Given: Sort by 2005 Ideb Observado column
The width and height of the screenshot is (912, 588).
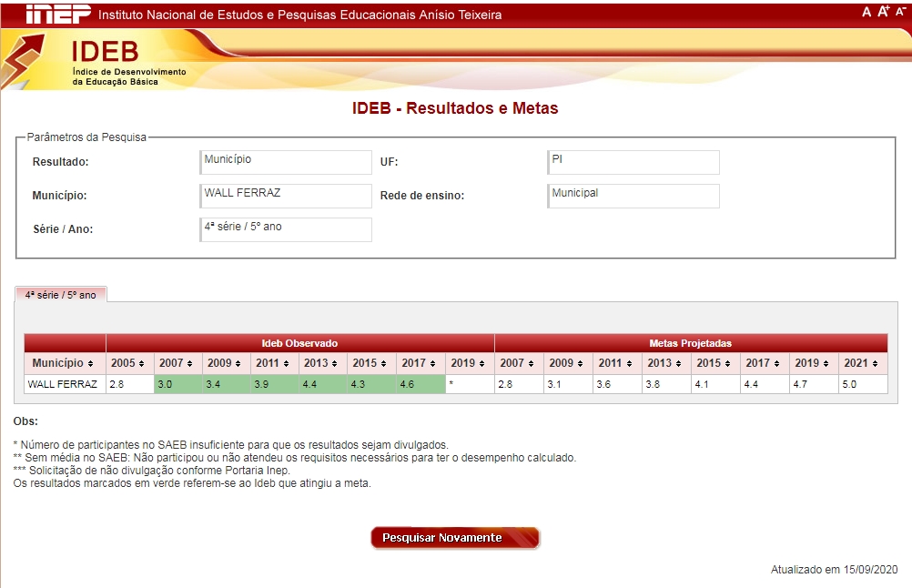Looking at the screenshot, I should [x=129, y=363].
